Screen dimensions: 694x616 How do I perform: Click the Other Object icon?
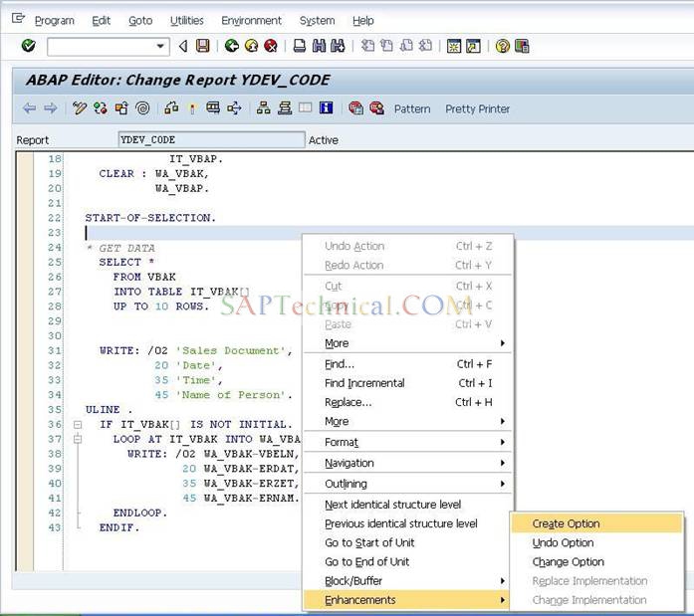(121, 108)
